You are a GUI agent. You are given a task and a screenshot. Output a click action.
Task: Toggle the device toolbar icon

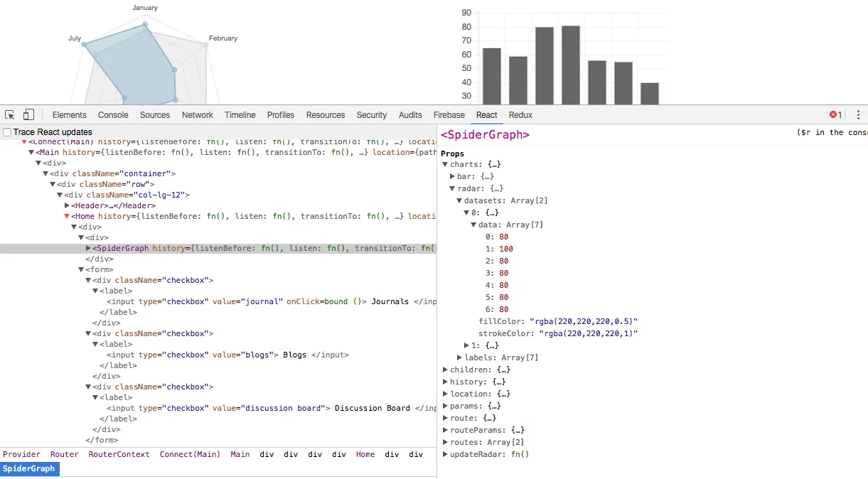[x=28, y=114]
